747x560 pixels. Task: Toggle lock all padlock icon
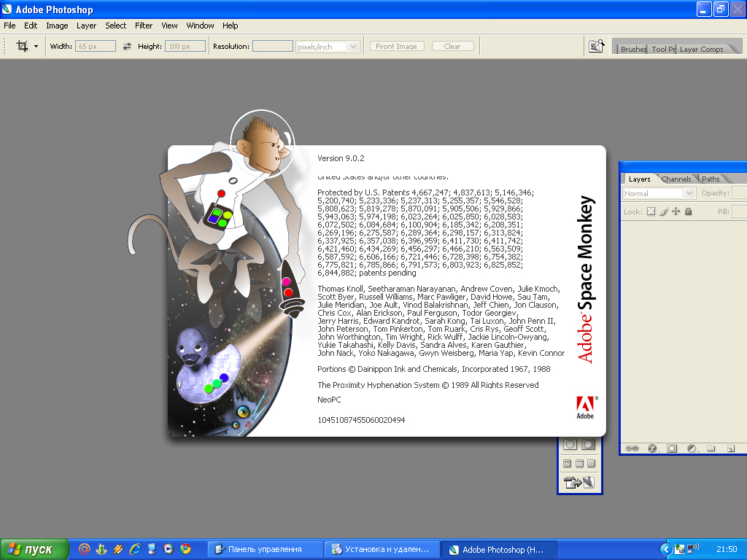[x=689, y=211]
